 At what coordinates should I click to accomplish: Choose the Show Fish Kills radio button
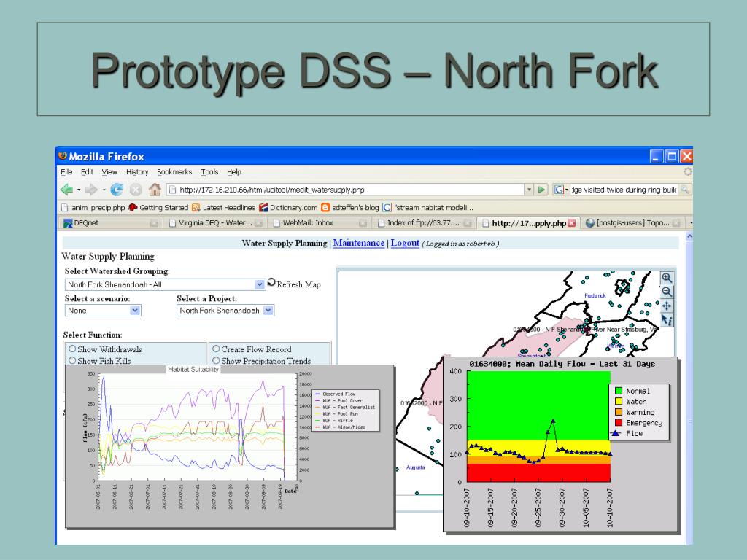pyautogui.click(x=72, y=361)
